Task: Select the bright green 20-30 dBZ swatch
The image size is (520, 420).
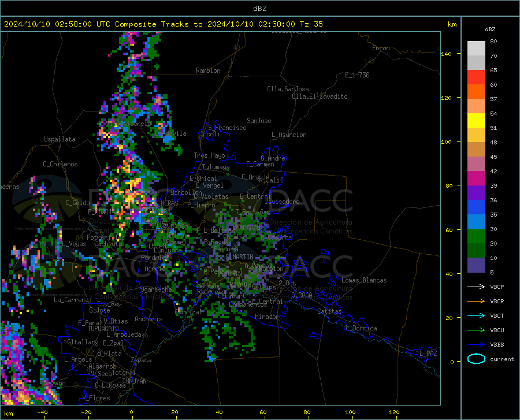Action: coord(476,236)
